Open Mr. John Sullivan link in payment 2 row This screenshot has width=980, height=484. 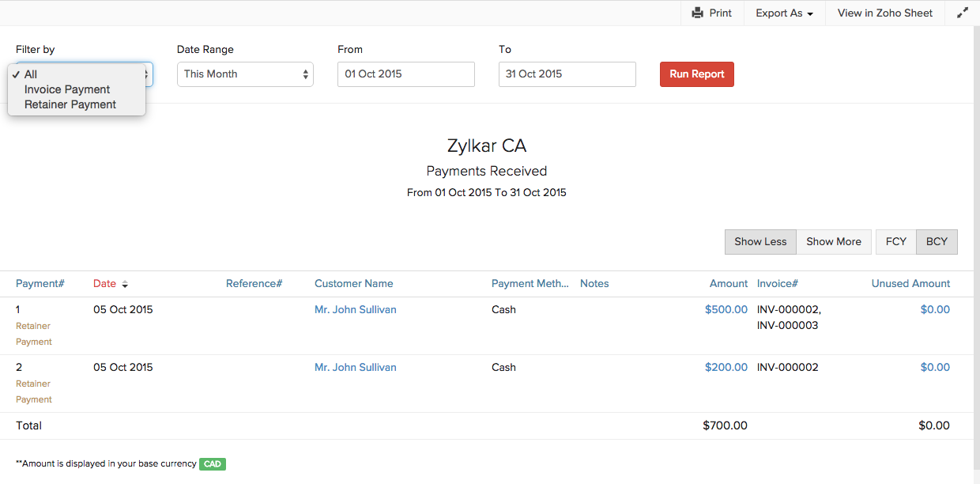point(356,368)
